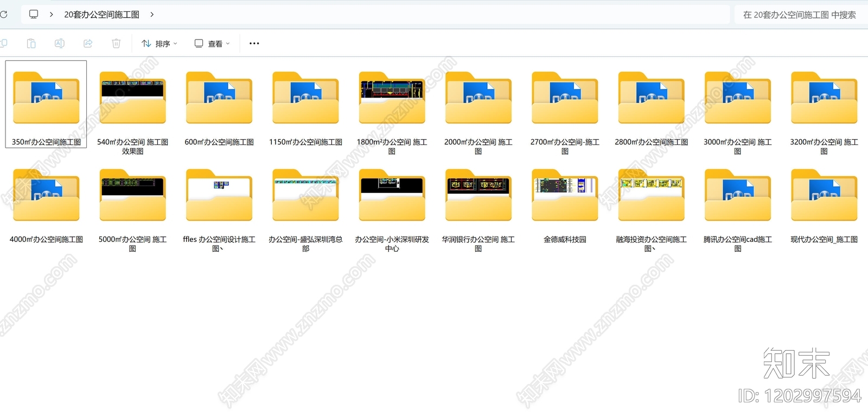Expand chevron before 20套办公空间施工图 breadcrumb
The height and width of the screenshot is (417, 868).
[x=51, y=15]
